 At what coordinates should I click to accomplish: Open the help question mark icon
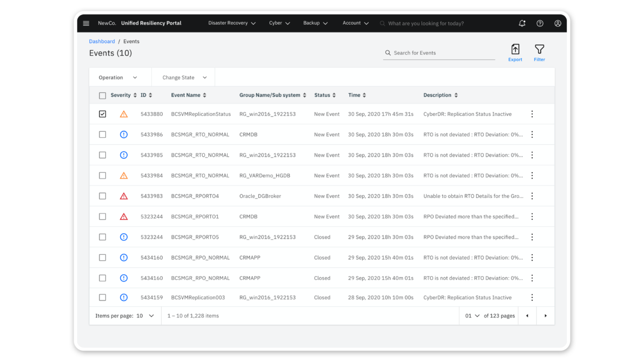[540, 24]
